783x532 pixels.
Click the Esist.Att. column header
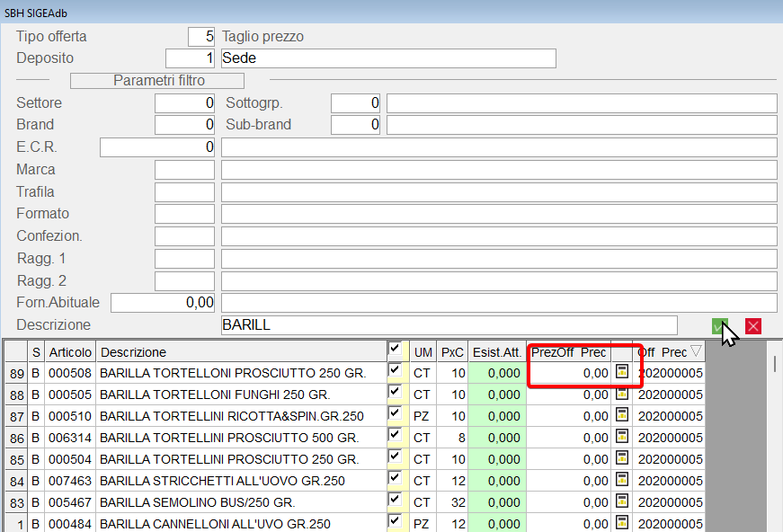coord(497,352)
